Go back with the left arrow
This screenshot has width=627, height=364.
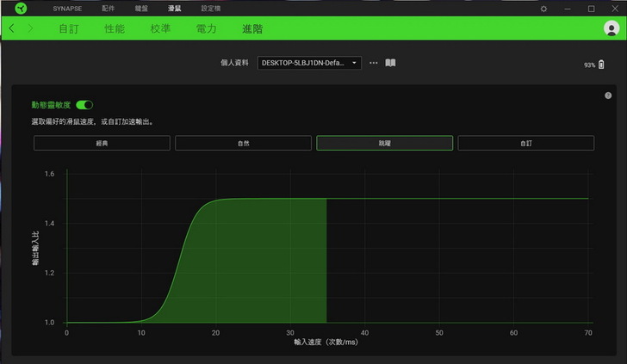tap(11, 28)
